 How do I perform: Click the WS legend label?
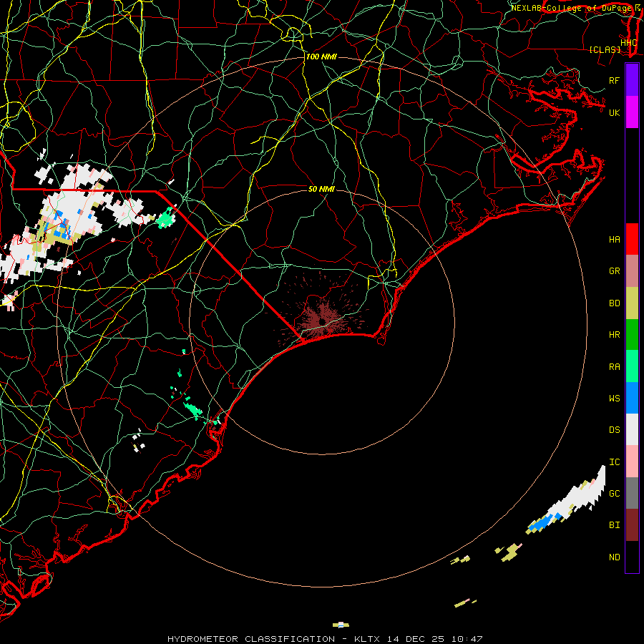(x=614, y=399)
